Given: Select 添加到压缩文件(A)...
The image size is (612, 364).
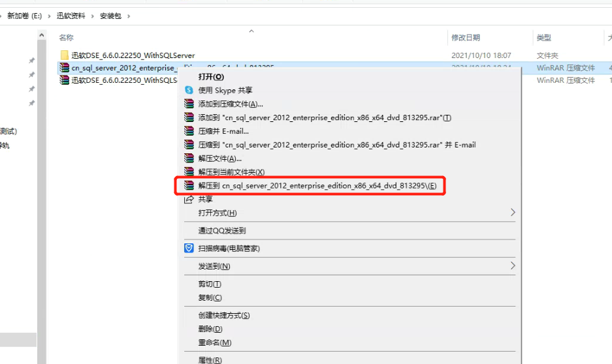Looking at the screenshot, I should click(x=231, y=104).
